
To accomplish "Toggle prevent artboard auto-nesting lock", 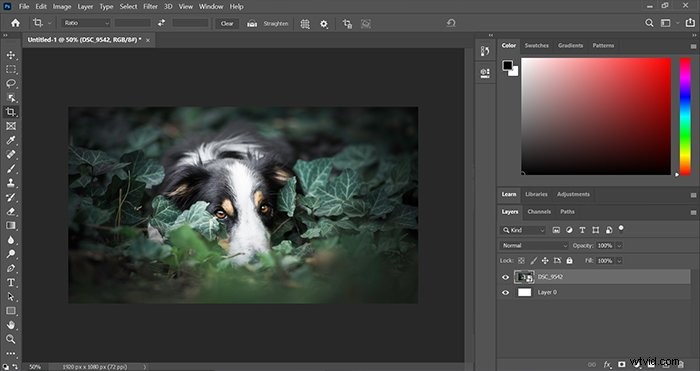I will click(557, 260).
